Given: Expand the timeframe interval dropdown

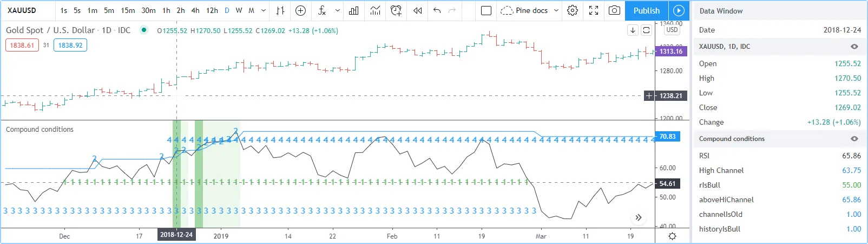Looking at the screenshot, I should tap(264, 10).
